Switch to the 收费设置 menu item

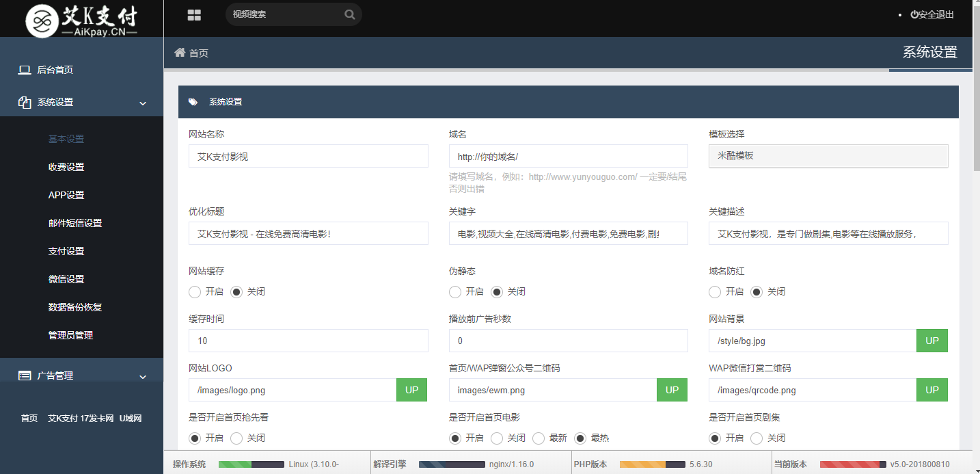click(65, 166)
